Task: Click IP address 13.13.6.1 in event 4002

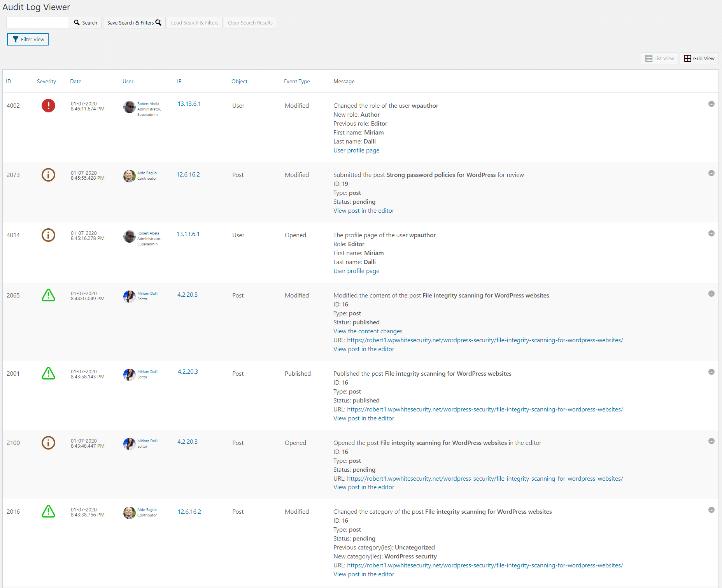Action: coord(189,103)
